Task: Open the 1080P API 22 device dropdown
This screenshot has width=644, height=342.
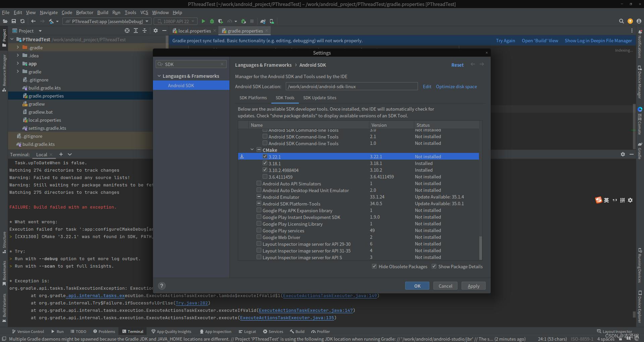Action: (176, 21)
